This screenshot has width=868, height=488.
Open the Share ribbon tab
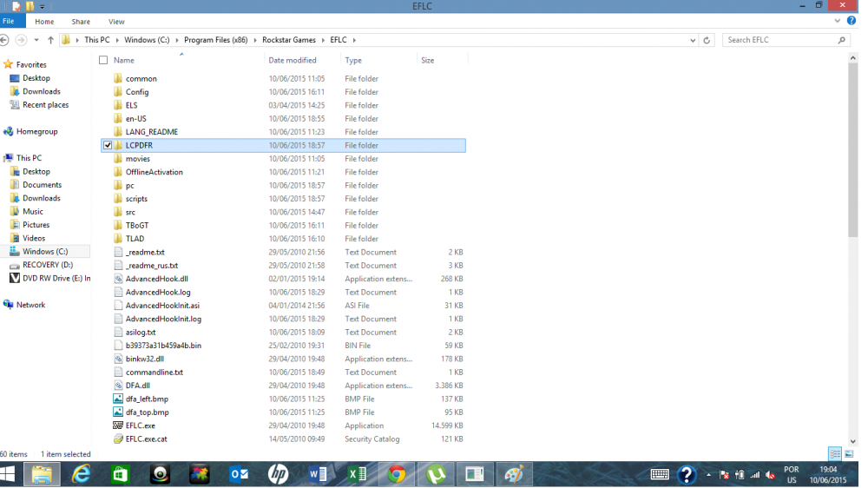(81, 22)
